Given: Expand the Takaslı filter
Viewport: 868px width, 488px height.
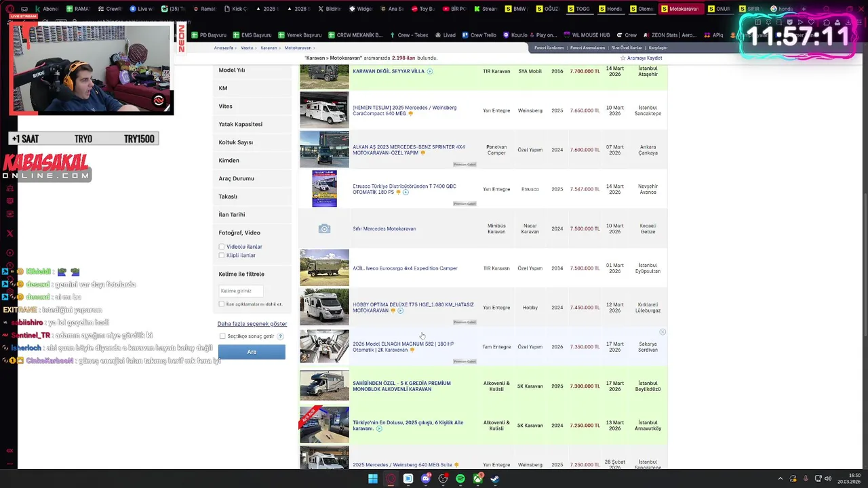Looking at the screenshot, I should 252,197.
